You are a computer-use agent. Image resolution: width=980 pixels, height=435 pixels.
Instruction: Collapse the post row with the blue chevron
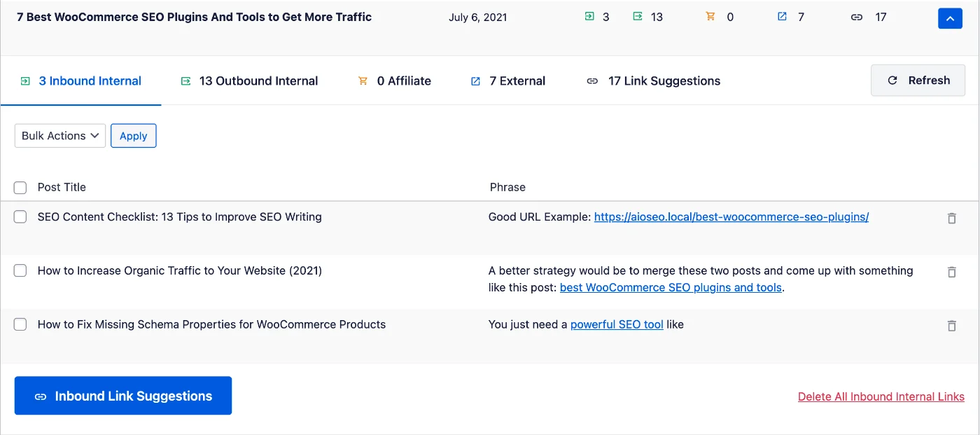950,18
